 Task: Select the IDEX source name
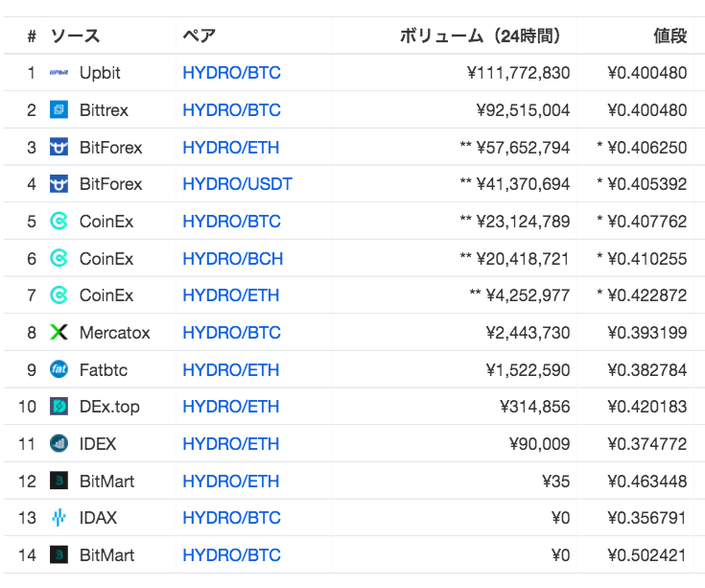(98, 444)
